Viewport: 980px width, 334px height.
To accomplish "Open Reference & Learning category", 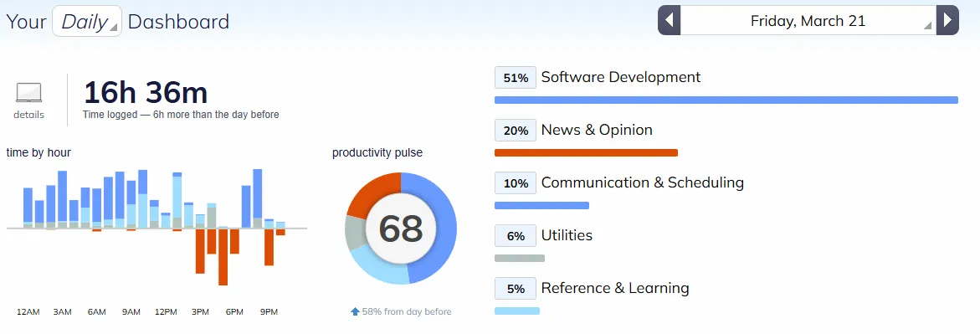I will click(x=615, y=288).
